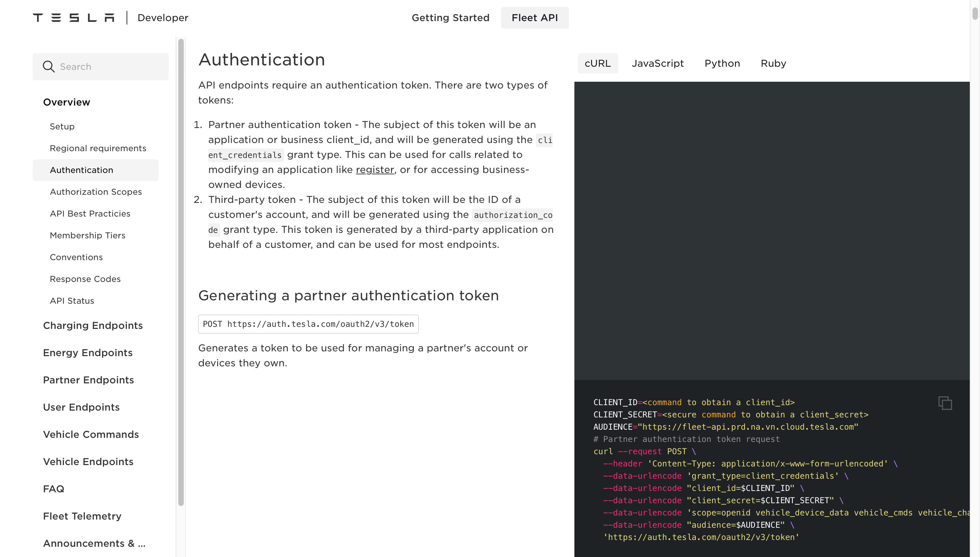Open Membership Tiers section
This screenshot has height=557, width=980.
87,235
